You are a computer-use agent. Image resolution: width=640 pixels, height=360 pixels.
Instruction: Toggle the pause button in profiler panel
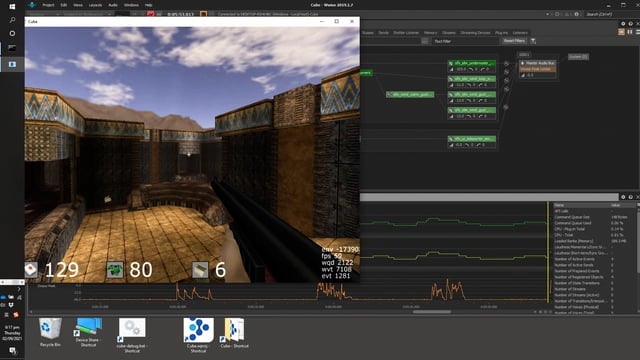click(x=630, y=32)
